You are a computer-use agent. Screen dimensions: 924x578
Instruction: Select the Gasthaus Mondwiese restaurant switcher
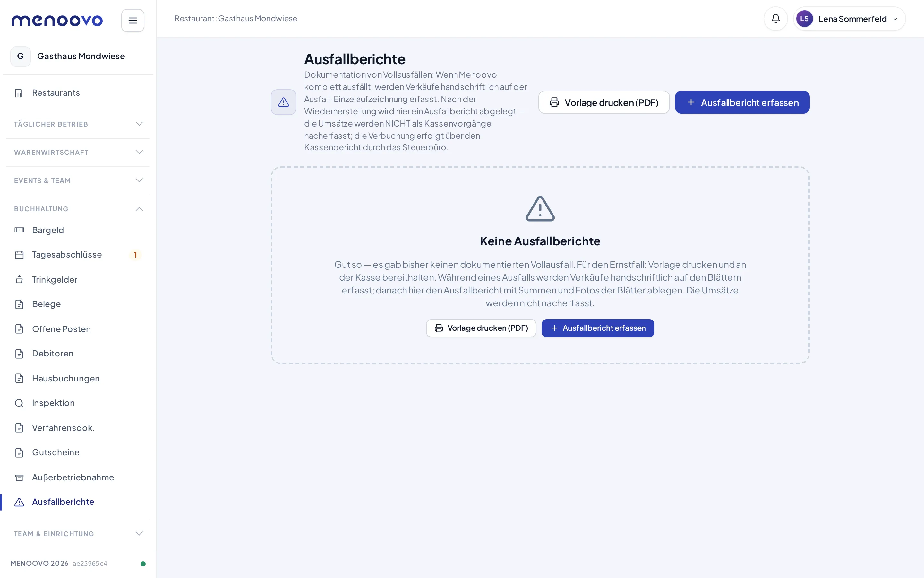78,56
